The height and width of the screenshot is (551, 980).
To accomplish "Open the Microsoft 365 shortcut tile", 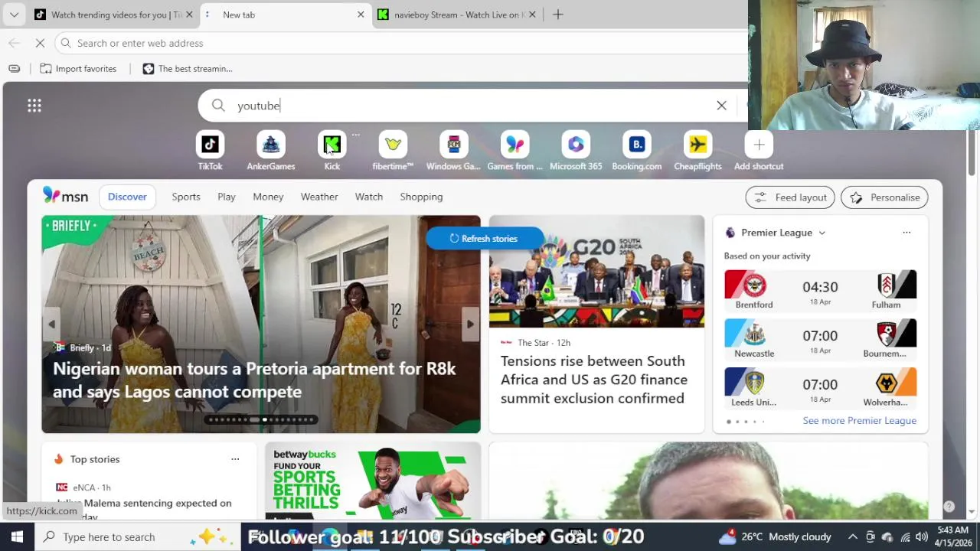I will point(576,151).
